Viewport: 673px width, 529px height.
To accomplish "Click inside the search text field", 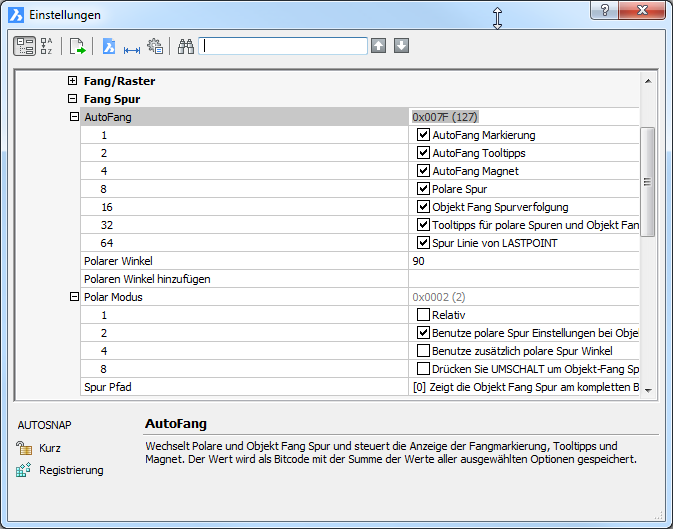I will pyautogui.click(x=283, y=46).
